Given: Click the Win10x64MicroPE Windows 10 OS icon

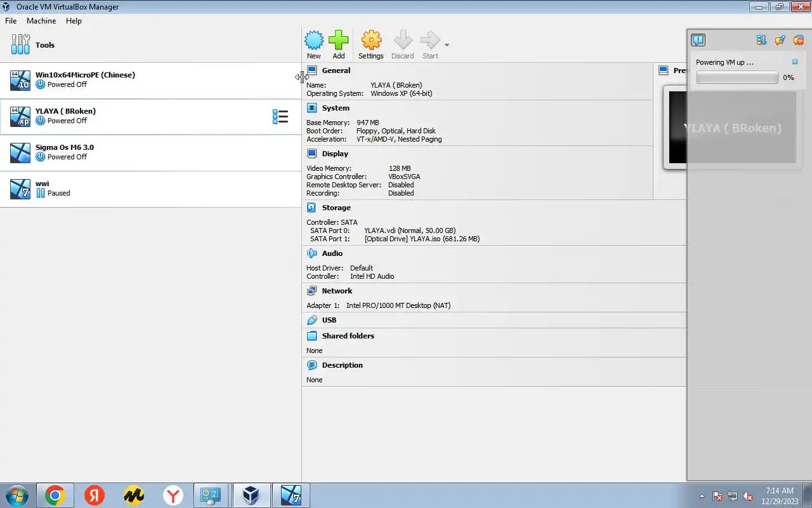Looking at the screenshot, I should coord(20,80).
